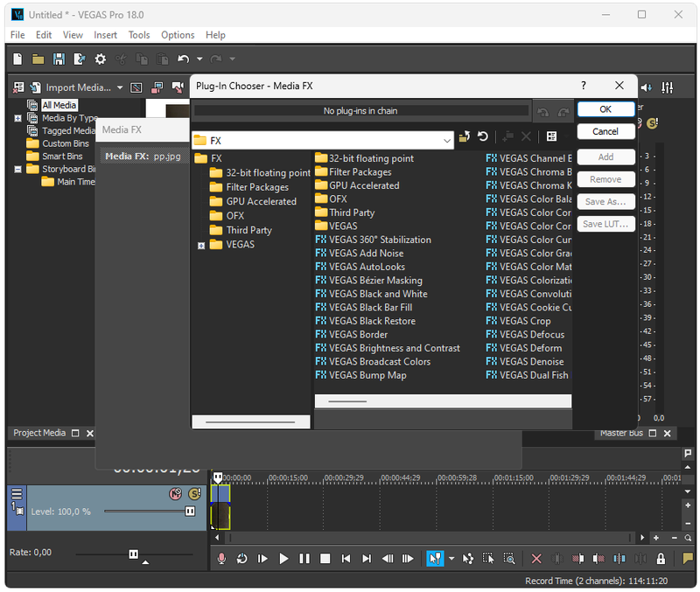Open the Edit menu
The height and width of the screenshot is (592, 700).
[x=44, y=35]
